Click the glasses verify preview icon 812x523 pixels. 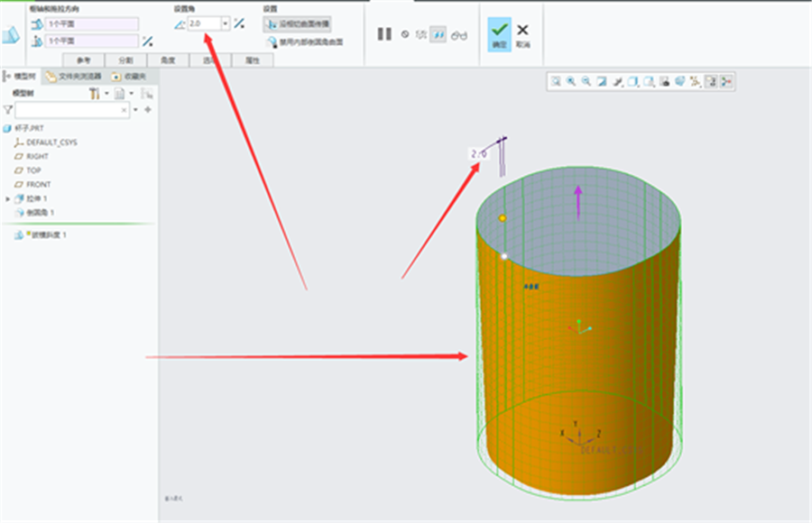pos(459,35)
